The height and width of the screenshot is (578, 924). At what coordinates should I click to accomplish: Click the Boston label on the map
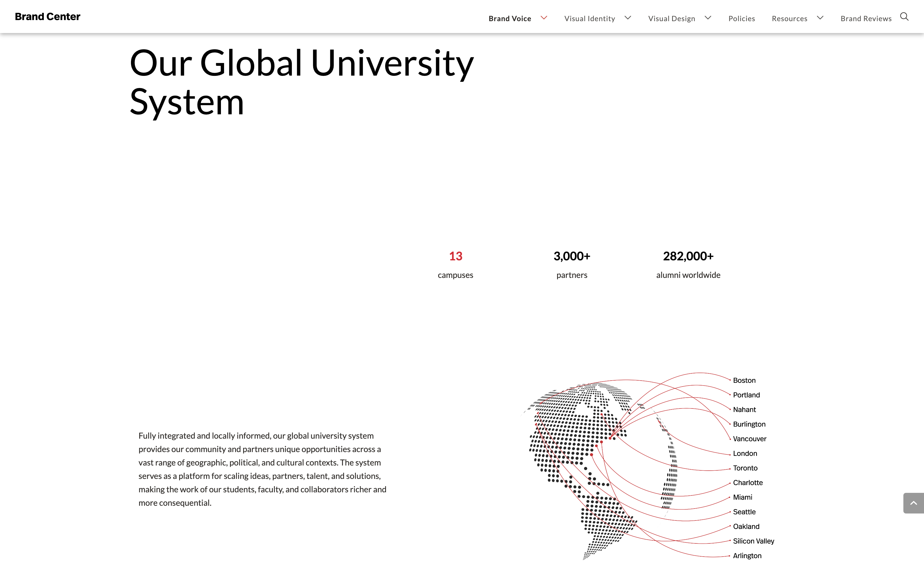[744, 380]
